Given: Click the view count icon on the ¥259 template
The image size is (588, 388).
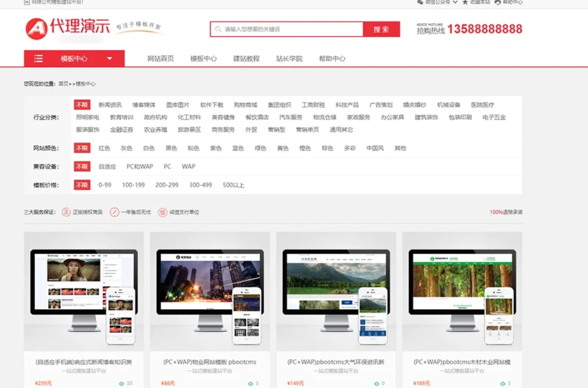Looking at the screenshot, I should (x=122, y=383).
